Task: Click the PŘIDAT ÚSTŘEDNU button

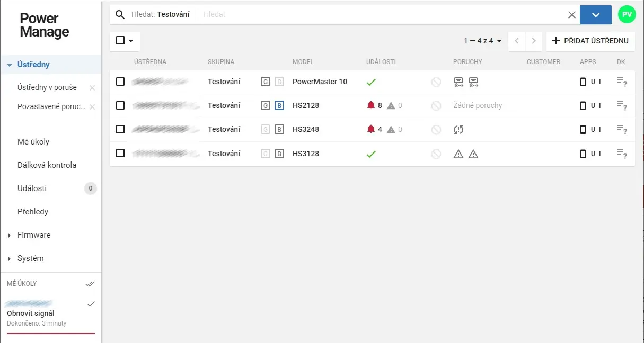Action: coord(590,41)
